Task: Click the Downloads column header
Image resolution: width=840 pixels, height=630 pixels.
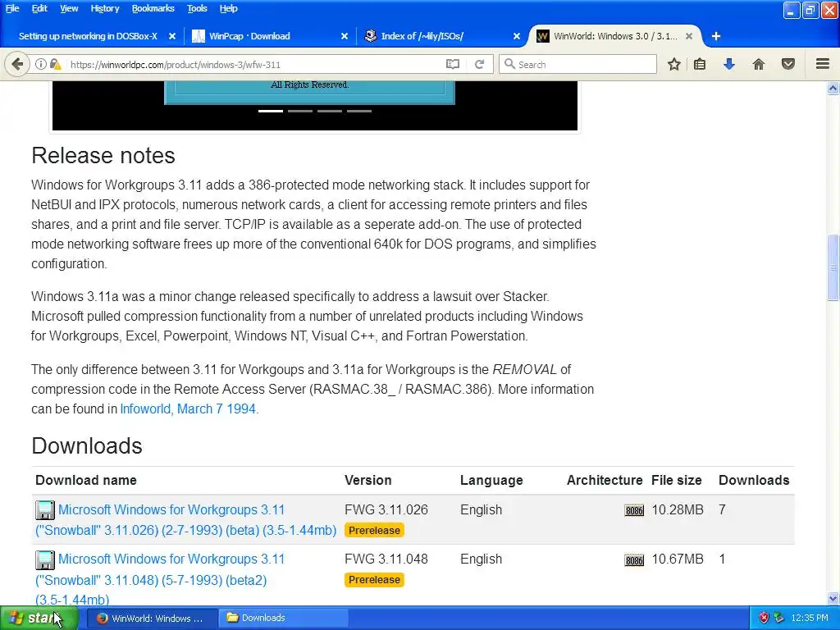Action: [x=754, y=480]
